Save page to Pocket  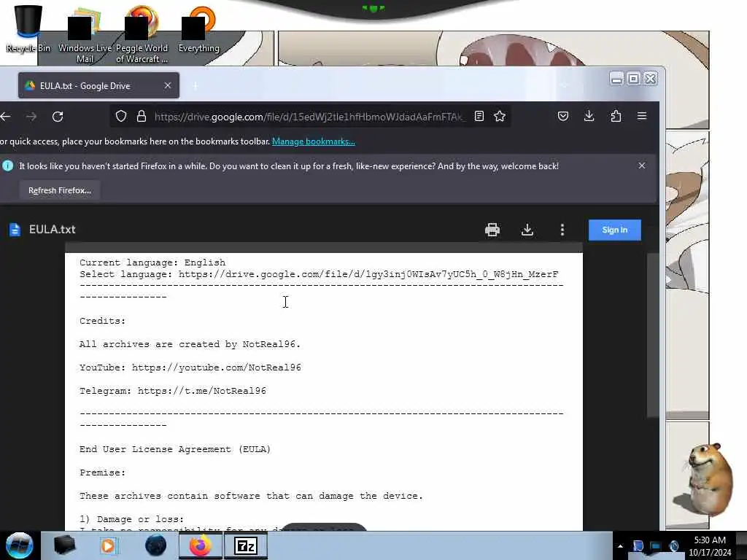tap(563, 116)
